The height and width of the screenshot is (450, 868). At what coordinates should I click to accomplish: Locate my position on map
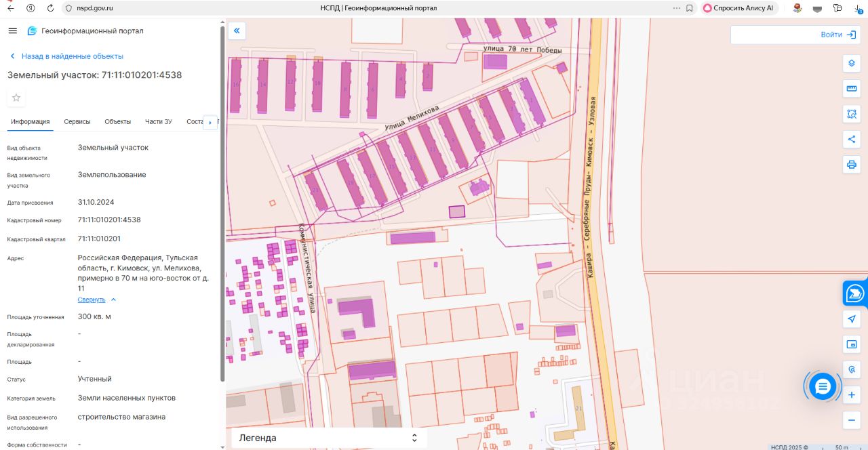[852, 319]
